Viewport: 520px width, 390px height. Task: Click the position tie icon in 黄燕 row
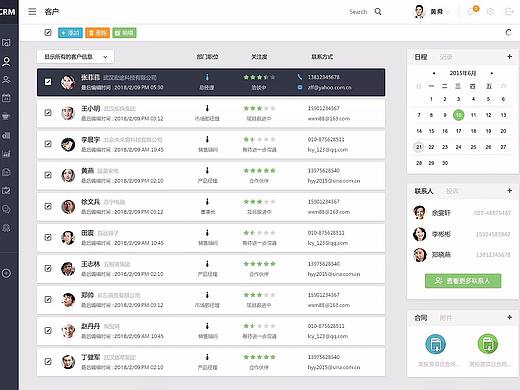point(207,171)
